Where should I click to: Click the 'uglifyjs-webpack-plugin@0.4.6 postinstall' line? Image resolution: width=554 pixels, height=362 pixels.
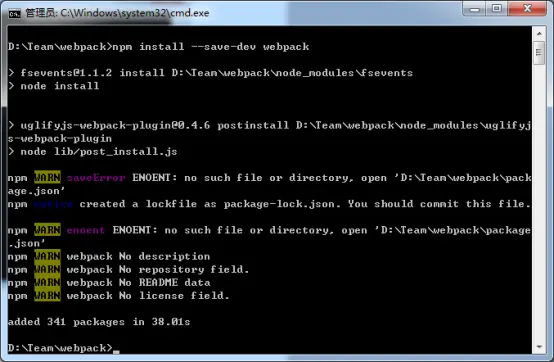[269, 132]
